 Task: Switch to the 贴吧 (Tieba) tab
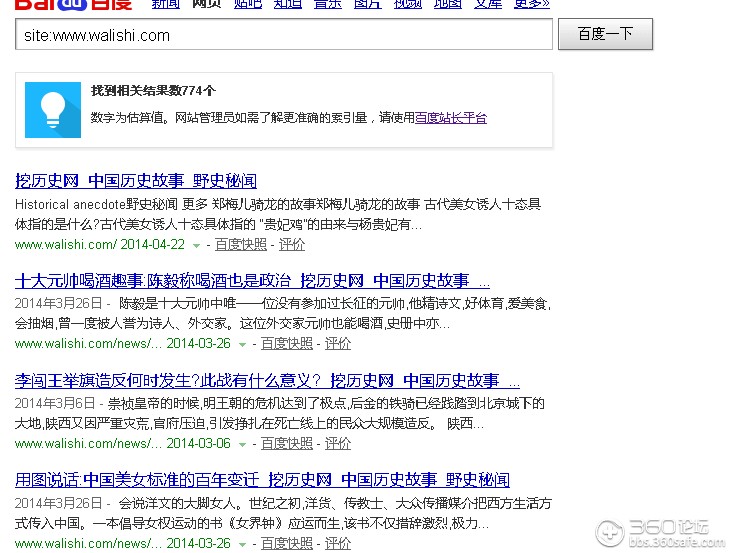tap(247, 4)
